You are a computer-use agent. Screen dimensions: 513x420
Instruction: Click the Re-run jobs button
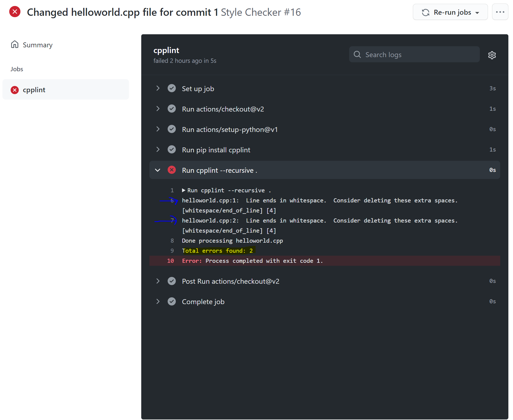(x=450, y=12)
